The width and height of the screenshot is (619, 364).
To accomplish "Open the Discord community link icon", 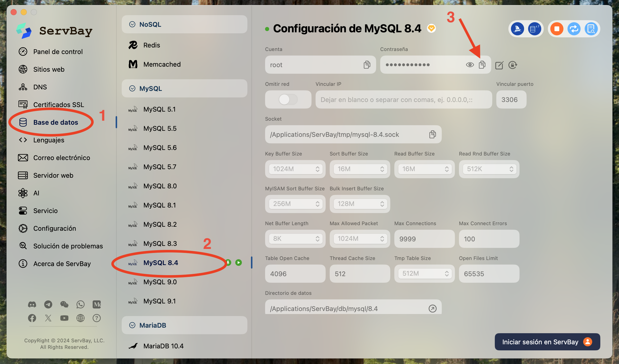I will click(x=32, y=304).
